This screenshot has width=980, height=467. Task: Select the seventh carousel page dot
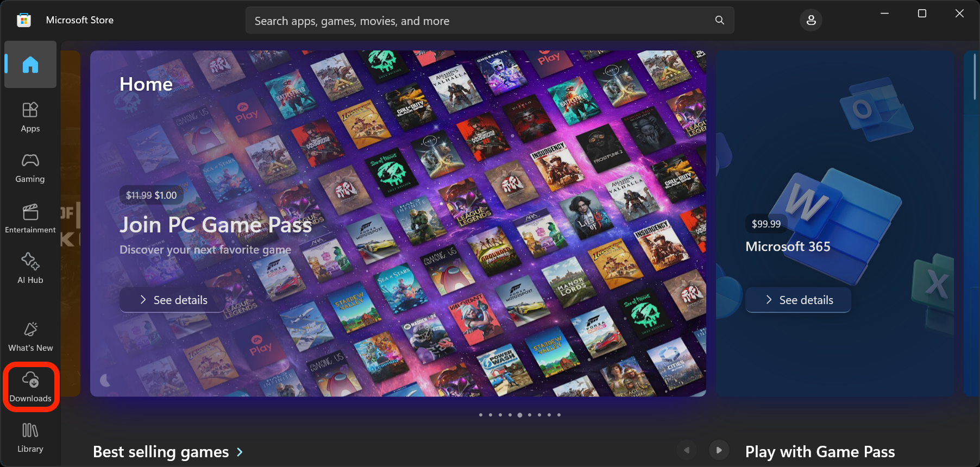pos(539,415)
